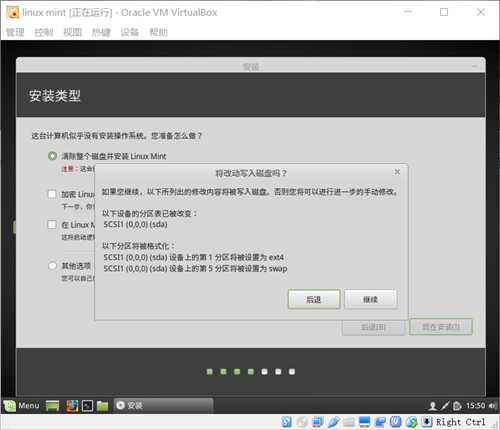Image resolution: width=500 pixels, height=430 pixels.
Task: Open the 管理 menu in VirtualBox
Action: (x=15, y=32)
